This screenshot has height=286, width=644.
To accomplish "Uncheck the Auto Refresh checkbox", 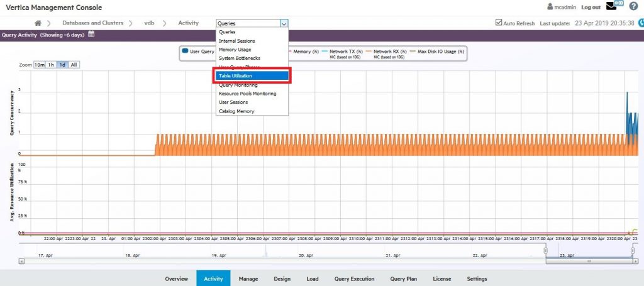I will point(499,23).
